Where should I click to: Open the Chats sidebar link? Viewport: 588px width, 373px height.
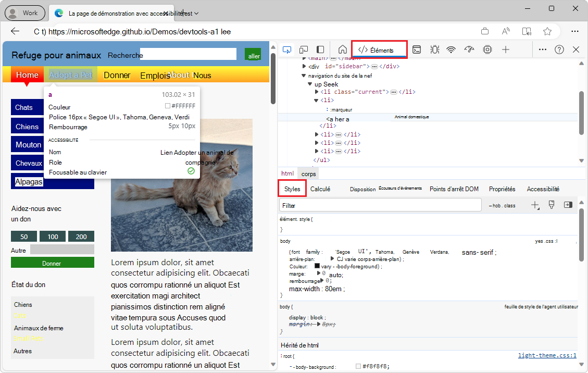tap(27, 107)
